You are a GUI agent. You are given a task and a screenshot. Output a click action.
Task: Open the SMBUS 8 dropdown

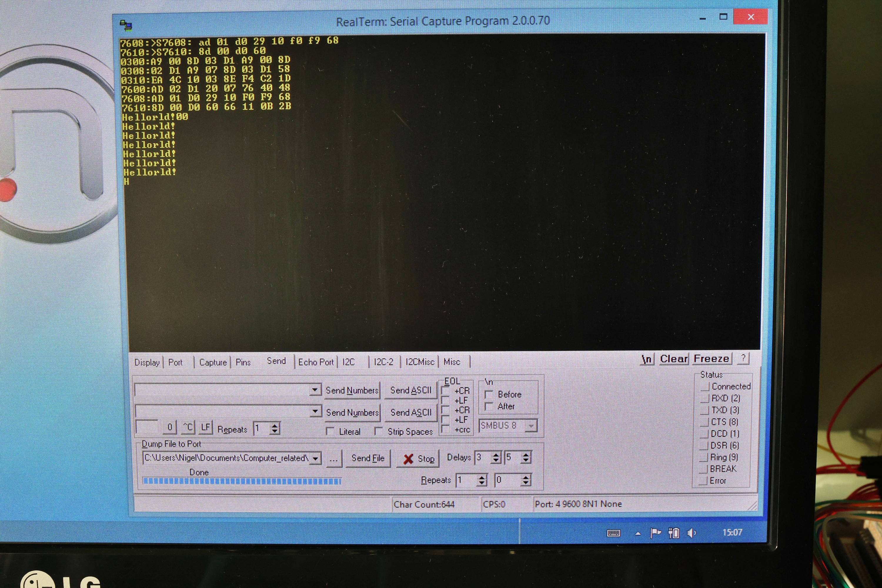(531, 426)
